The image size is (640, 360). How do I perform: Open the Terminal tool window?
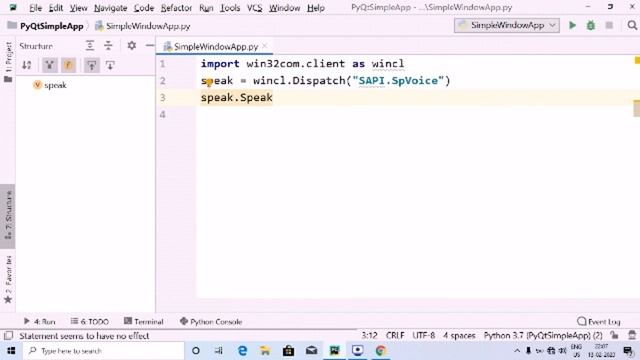click(x=144, y=322)
